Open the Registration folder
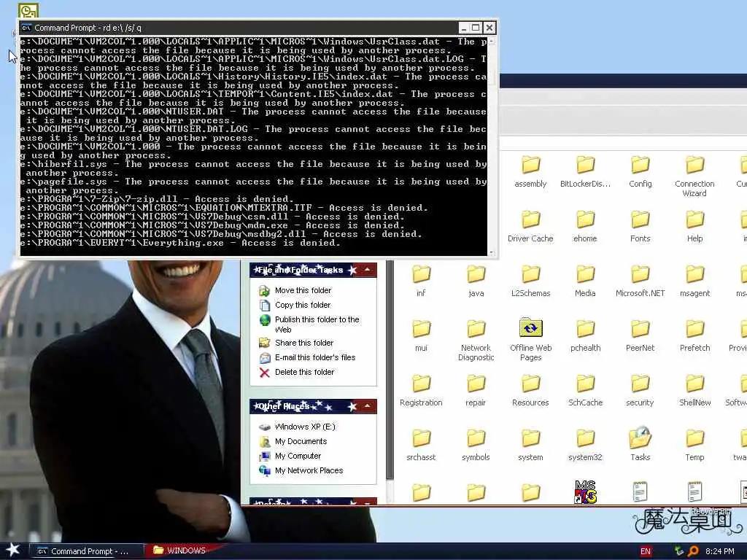747x560 pixels. pyautogui.click(x=421, y=391)
